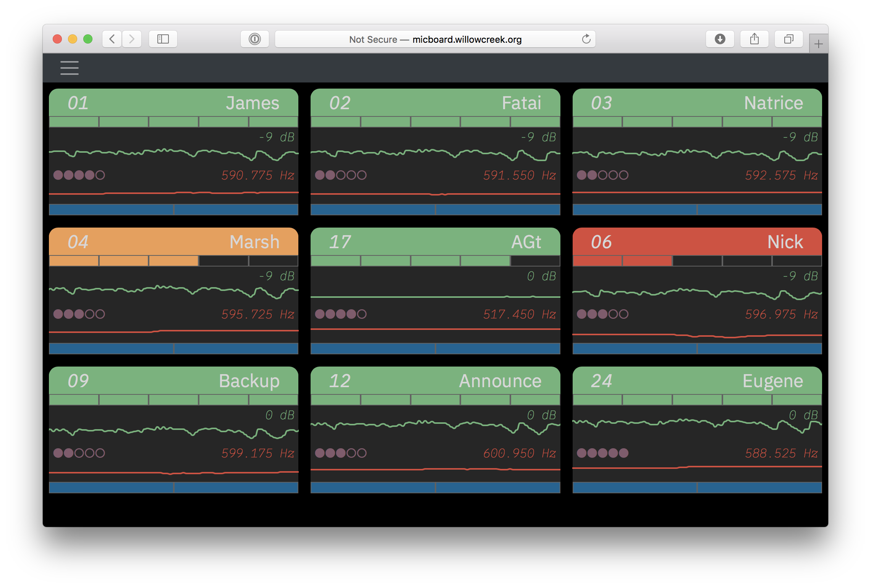Click the 17 AGt channel header
871x588 pixels.
435,242
